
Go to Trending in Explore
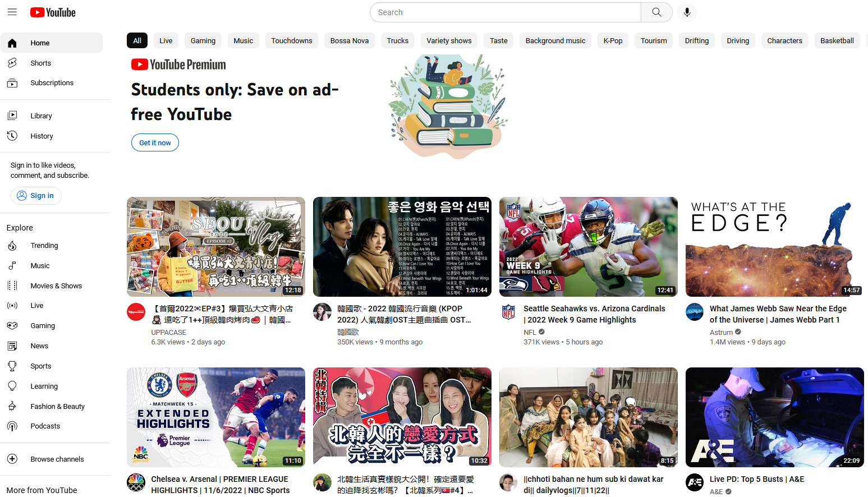pos(44,246)
